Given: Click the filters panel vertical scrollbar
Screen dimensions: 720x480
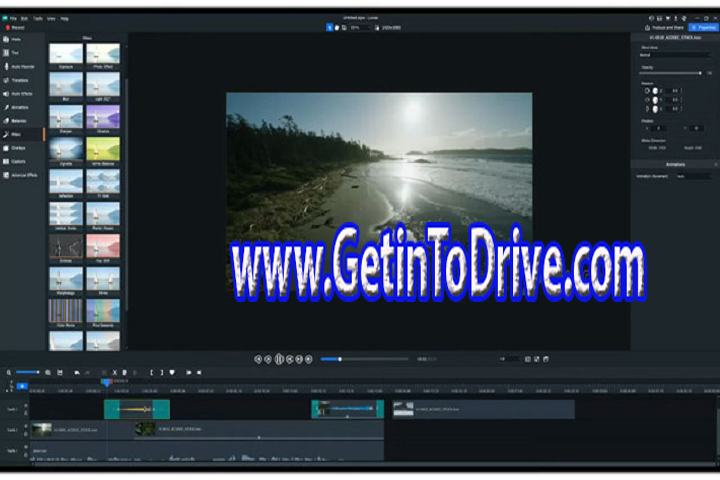Looking at the screenshot, I should [126, 193].
